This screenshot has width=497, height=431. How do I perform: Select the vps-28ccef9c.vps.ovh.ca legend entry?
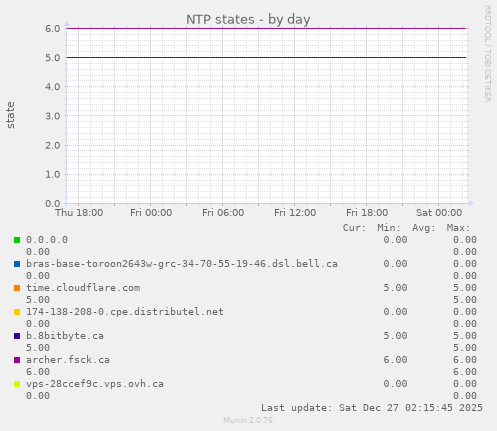(95, 384)
